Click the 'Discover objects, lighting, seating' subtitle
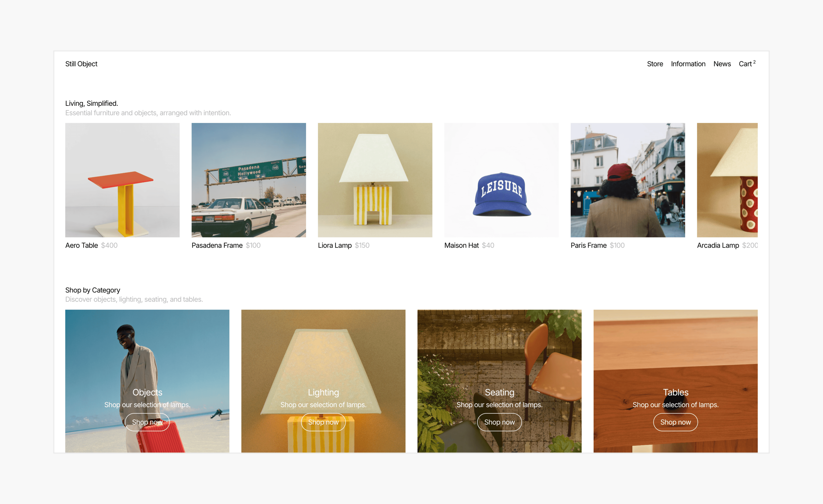Screen dimensions: 823x504 (x=134, y=300)
